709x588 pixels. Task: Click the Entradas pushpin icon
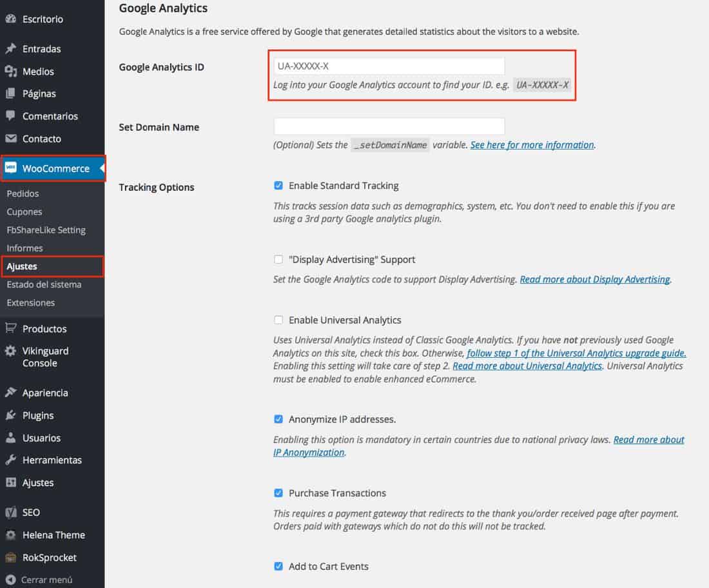[x=11, y=48]
